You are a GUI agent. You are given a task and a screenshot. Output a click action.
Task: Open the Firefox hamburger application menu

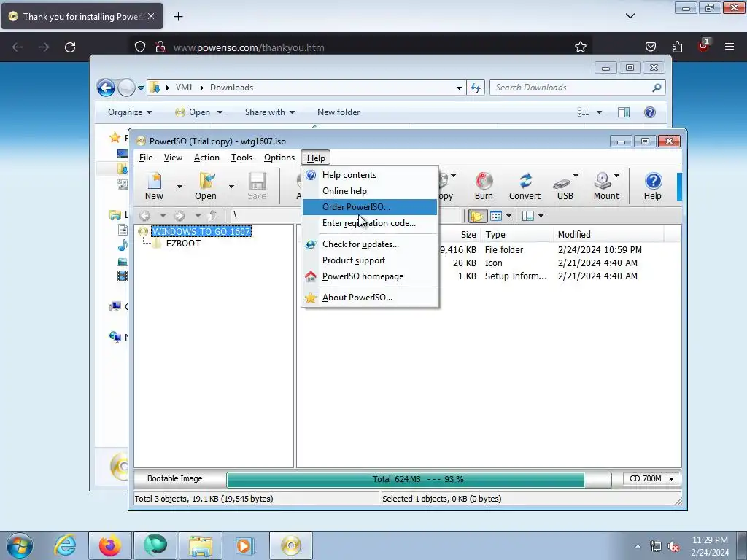point(729,47)
